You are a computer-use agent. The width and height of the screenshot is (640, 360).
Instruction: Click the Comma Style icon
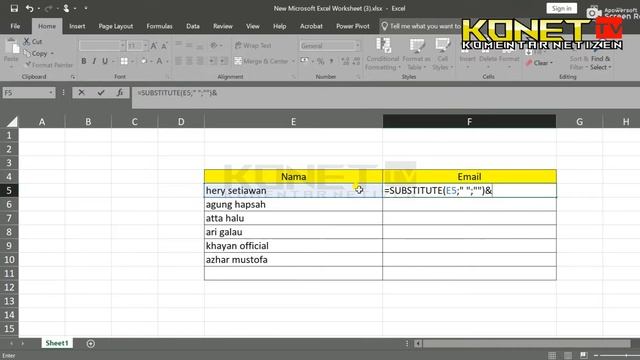(331, 61)
